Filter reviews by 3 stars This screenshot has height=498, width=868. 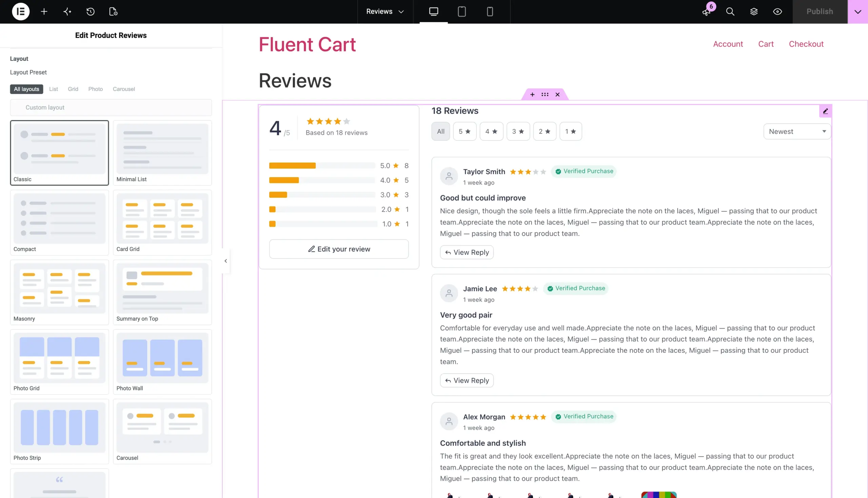pyautogui.click(x=518, y=131)
